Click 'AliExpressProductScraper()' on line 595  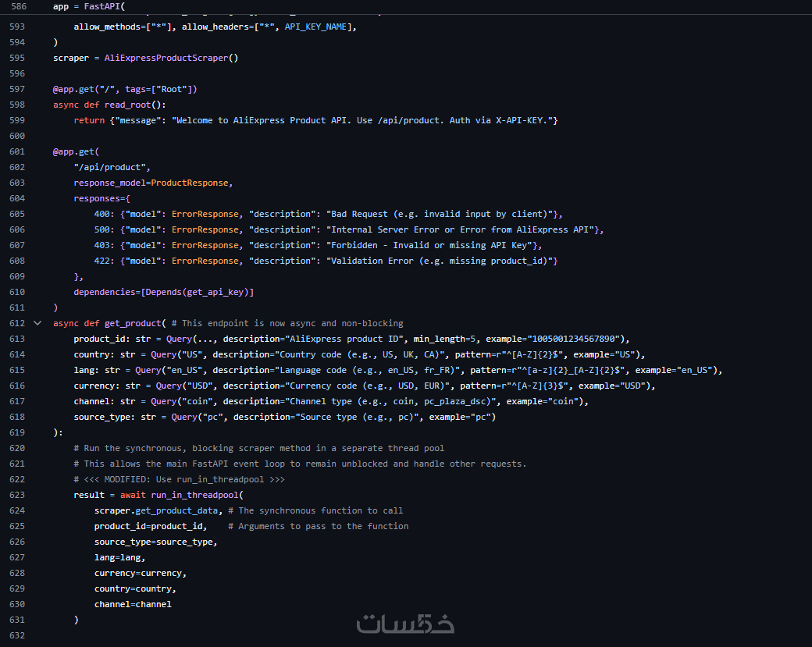pos(172,58)
